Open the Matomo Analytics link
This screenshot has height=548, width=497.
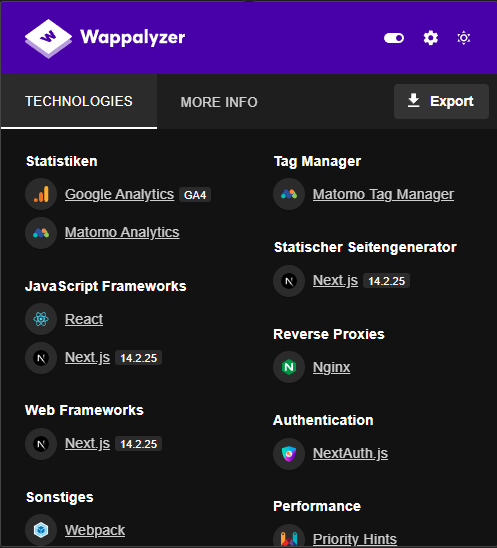point(122,232)
